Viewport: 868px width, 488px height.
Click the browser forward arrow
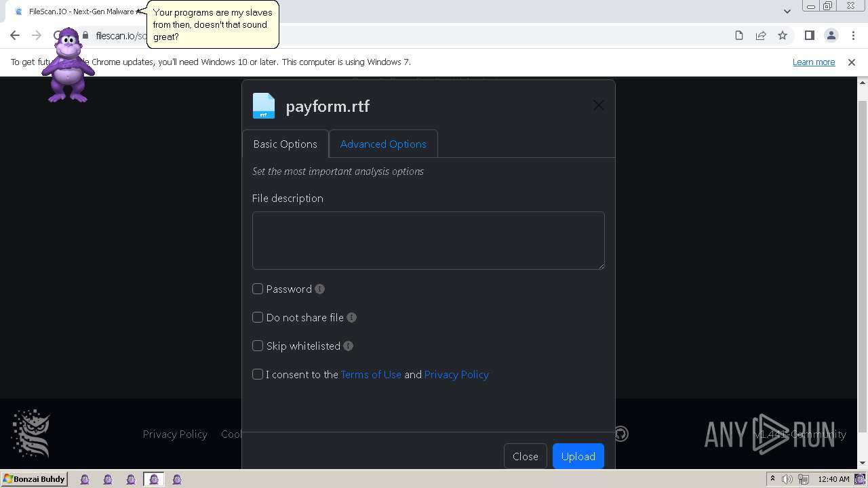pos(37,35)
